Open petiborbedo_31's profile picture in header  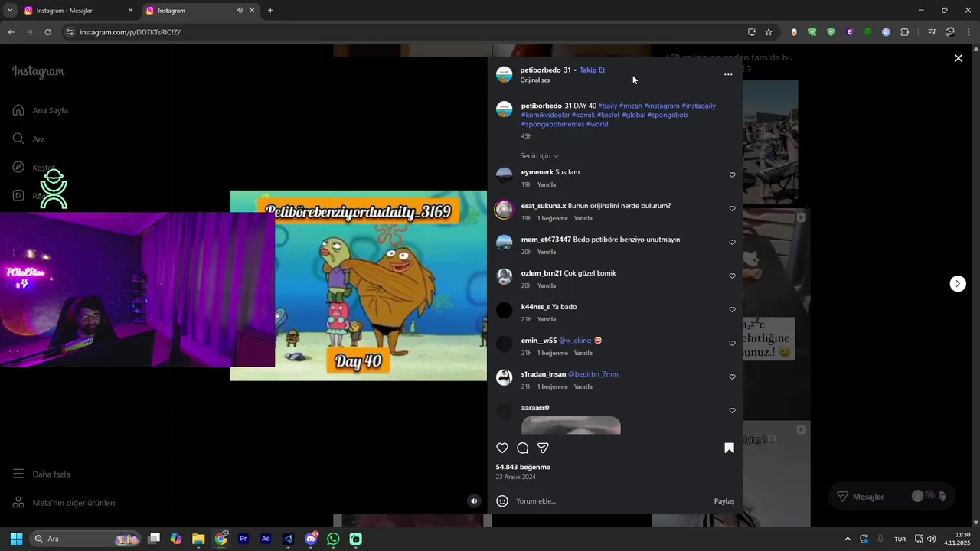[504, 74]
